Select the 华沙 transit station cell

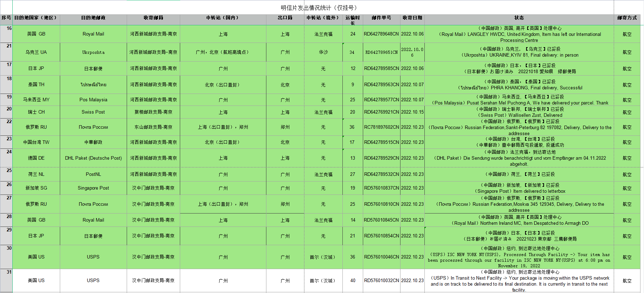[323, 52]
